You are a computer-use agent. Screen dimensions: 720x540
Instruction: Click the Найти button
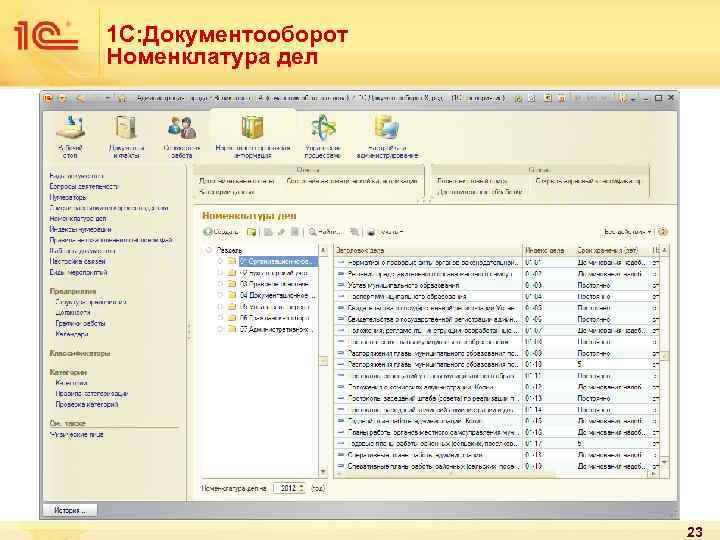click(x=325, y=232)
